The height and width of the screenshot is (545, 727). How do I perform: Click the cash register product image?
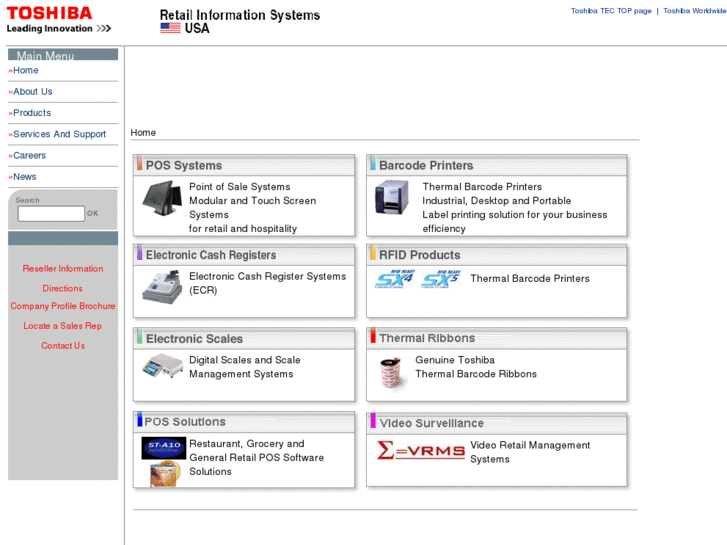tap(162, 287)
